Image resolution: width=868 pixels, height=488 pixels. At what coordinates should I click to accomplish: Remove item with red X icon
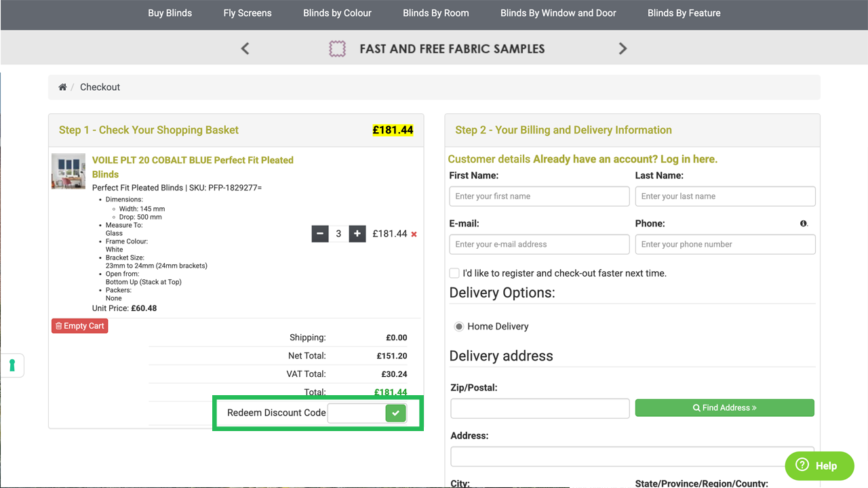(414, 235)
